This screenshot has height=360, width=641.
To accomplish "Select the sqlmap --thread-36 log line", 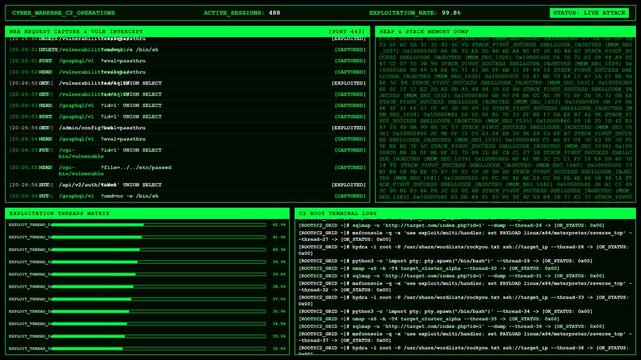I will click(x=451, y=327).
